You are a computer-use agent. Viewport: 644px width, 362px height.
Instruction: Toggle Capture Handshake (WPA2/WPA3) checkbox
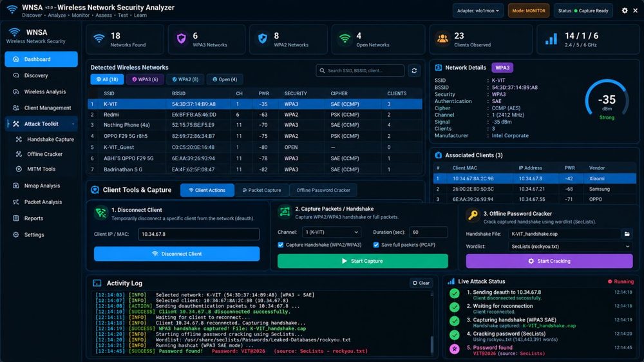pyautogui.click(x=281, y=245)
